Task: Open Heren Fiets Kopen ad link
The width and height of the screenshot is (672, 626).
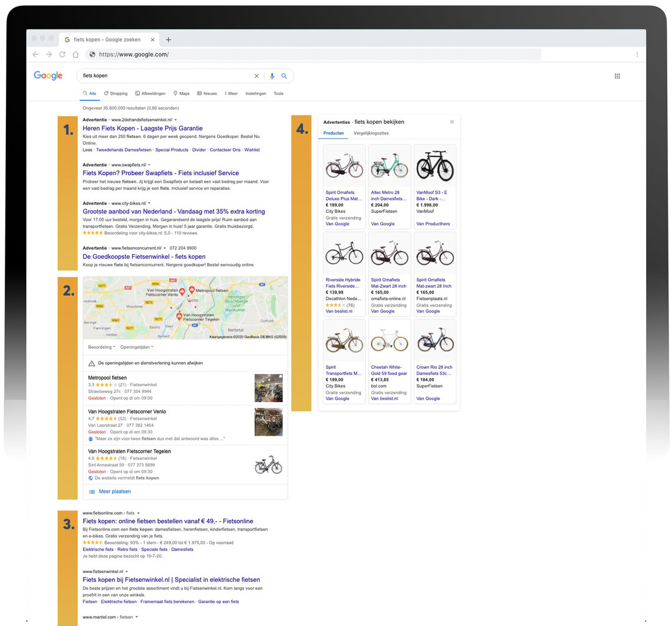Action: (143, 128)
